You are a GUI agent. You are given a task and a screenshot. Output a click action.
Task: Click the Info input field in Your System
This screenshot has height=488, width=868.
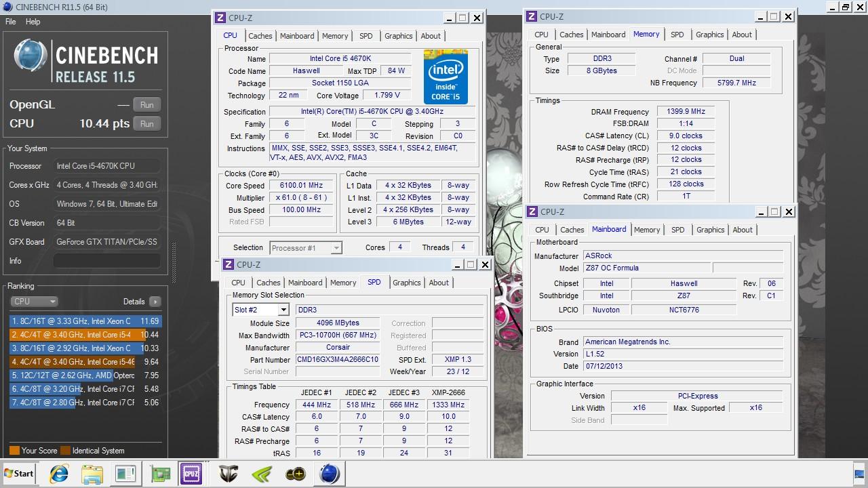pyautogui.click(x=106, y=261)
